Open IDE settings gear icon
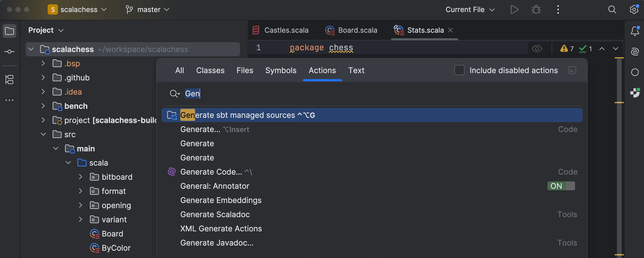Viewport: 644px width, 258px height. click(x=634, y=9)
